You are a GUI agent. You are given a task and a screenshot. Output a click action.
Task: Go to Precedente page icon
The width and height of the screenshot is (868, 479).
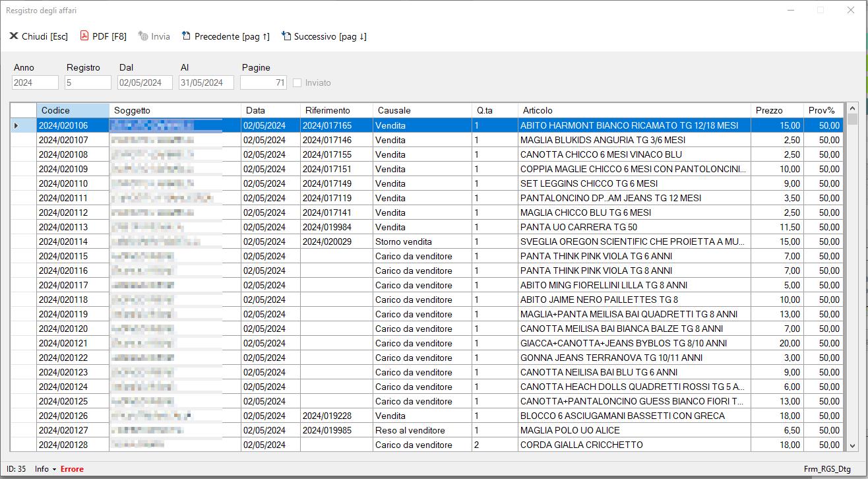tap(187, 36)
